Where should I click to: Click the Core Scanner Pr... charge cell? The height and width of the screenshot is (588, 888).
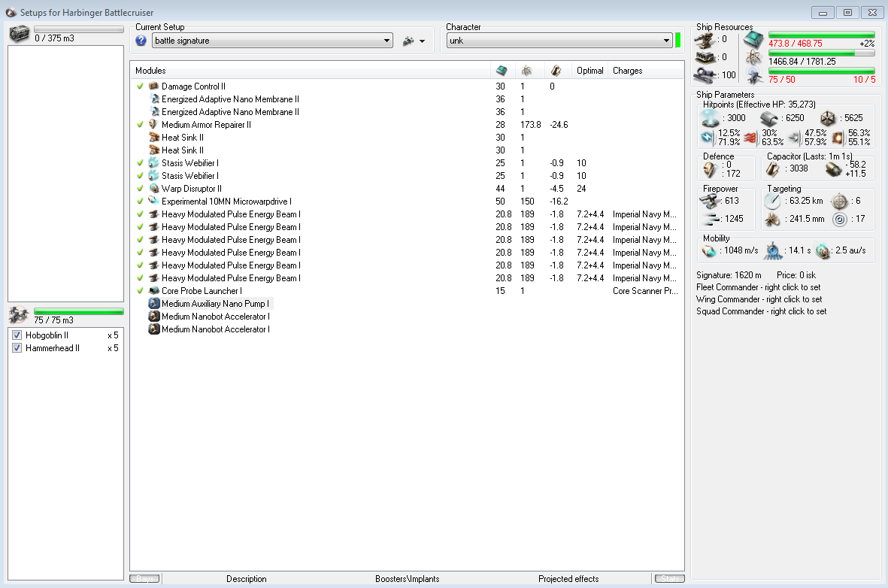(x=645, y=290)
